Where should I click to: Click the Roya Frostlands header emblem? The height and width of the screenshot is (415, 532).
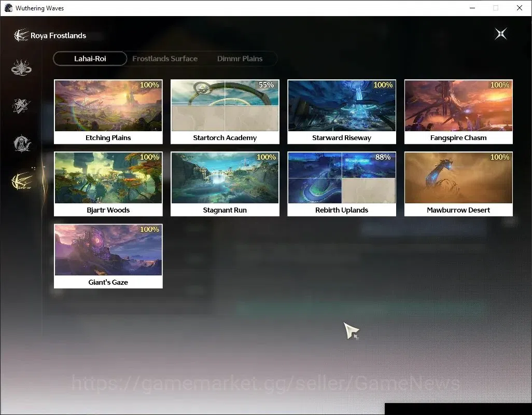coord(21,35)
